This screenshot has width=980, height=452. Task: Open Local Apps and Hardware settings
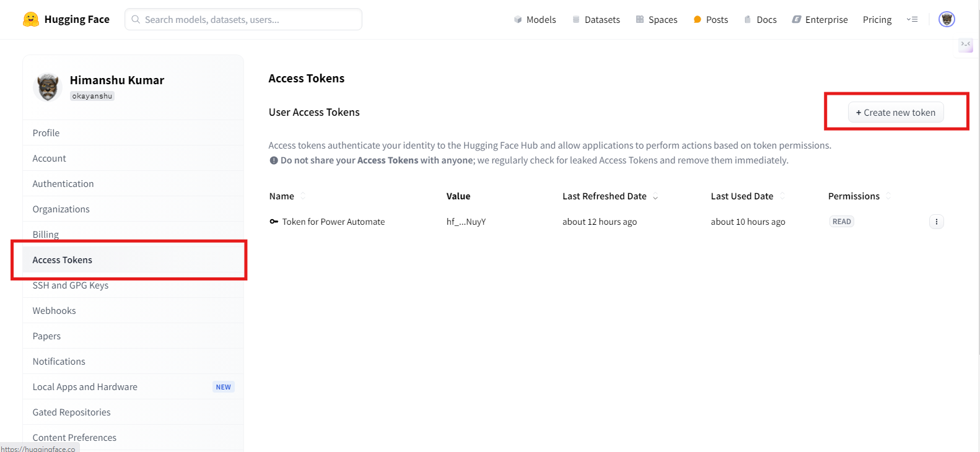point(85,387)
